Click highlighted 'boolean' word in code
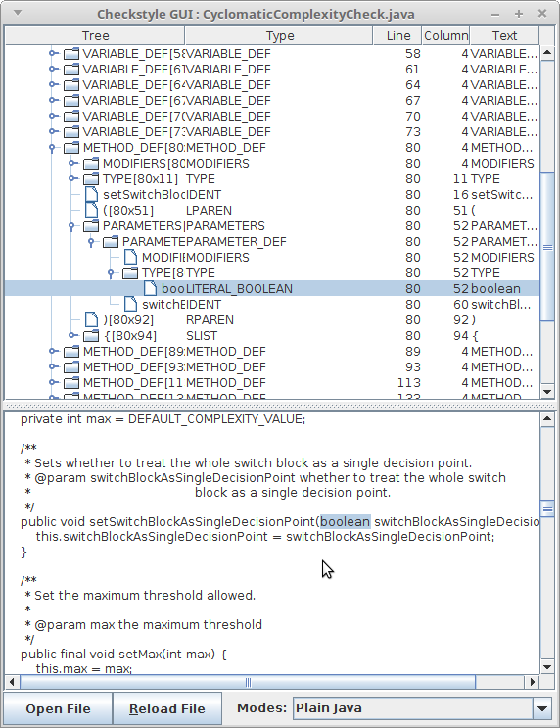The width and height of the screenshot is (560, 728). tap(346, 522)
